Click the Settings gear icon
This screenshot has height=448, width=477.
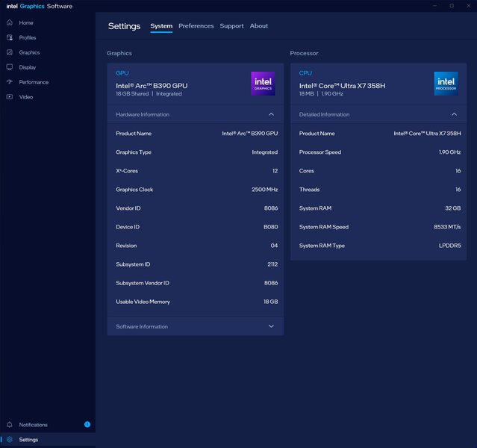pos(10,440)
